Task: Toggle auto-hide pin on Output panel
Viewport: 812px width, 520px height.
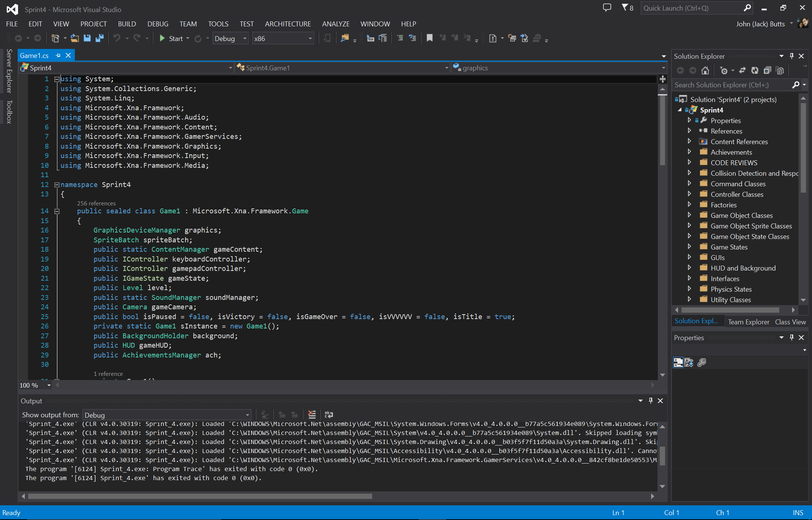Action: coord(651,401)
